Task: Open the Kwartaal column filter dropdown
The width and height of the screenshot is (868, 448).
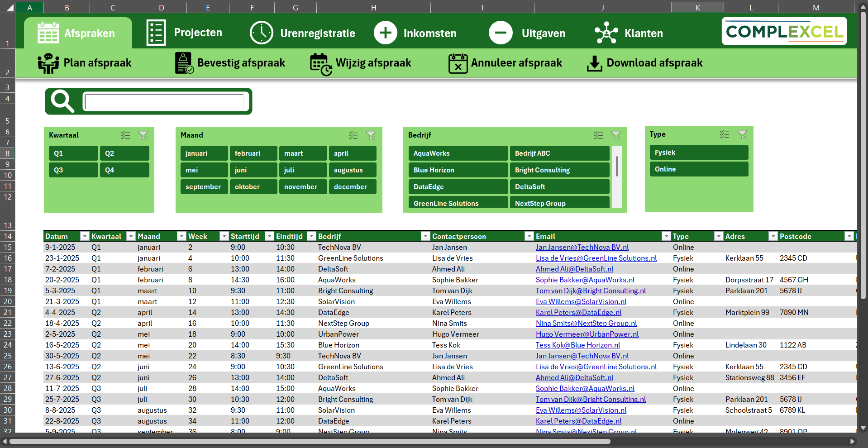Action: pos(131,236)
